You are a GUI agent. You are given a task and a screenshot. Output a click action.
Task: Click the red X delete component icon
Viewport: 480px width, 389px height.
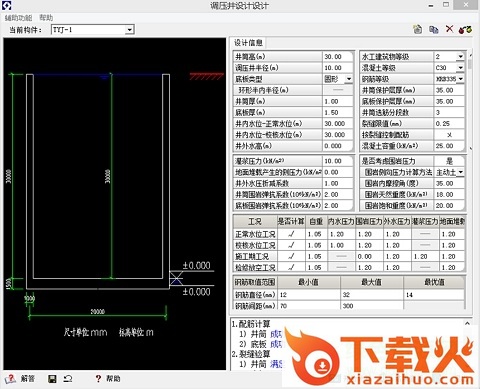(449, 29)
